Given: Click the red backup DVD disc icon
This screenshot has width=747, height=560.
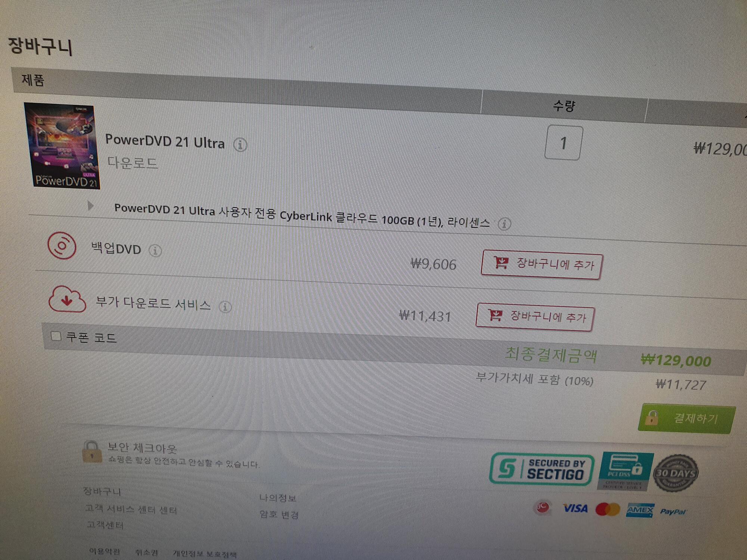Looking at the screenshot, I should point(62,245).
